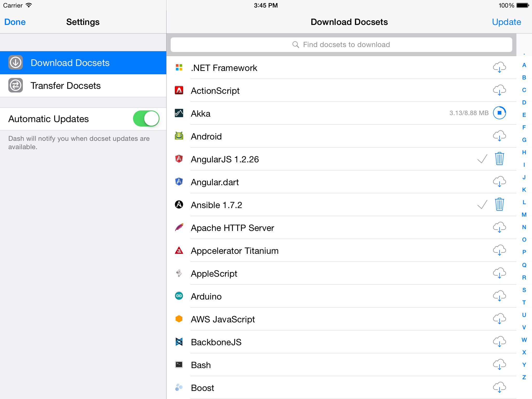
Task: Delete the AngularJS 1.2.26 docset
Action: coord(499,159)
